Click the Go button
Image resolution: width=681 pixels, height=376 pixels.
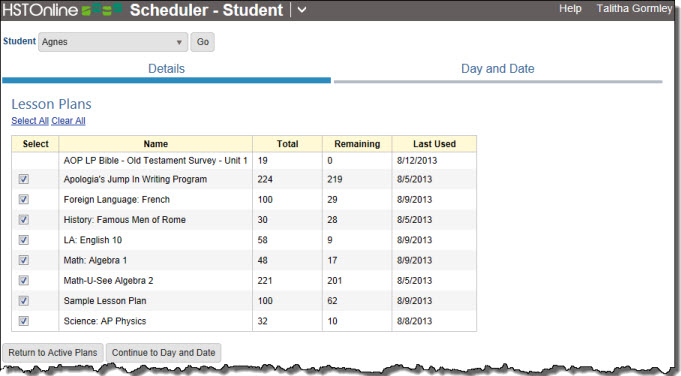pos(202,42)
